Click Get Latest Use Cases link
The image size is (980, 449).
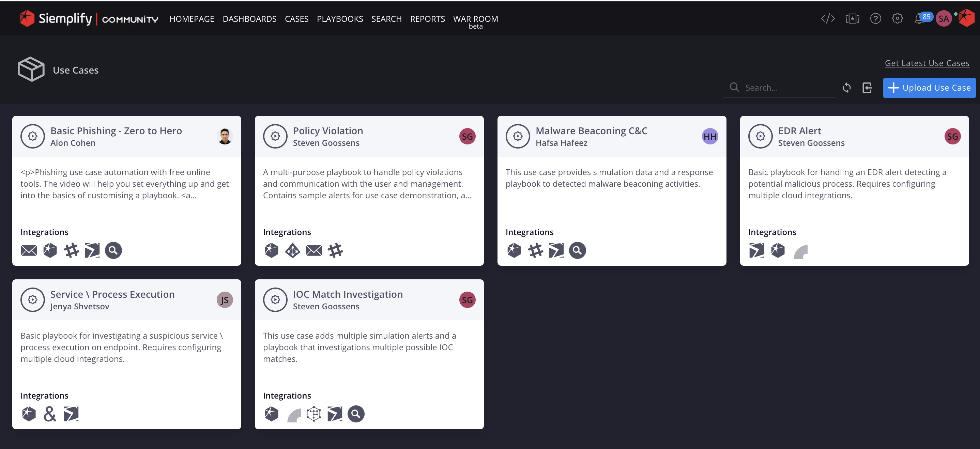927,63
